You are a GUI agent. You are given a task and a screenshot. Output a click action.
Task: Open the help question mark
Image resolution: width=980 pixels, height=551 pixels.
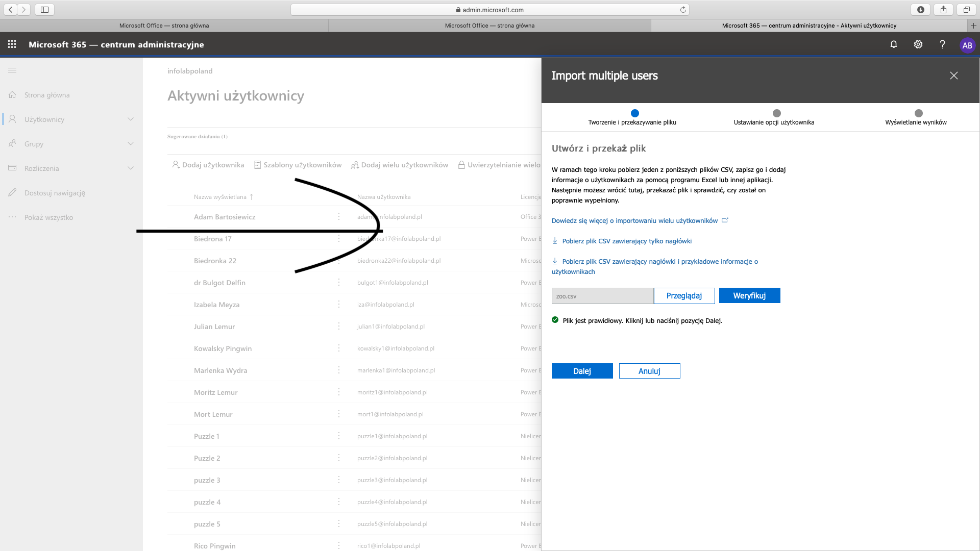[x=942, y=44]
